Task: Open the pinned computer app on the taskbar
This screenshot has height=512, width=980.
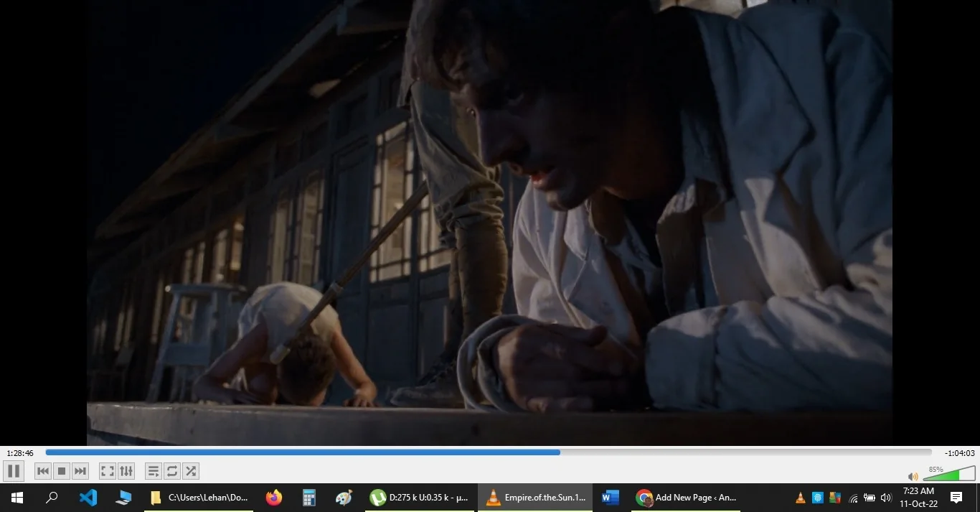Action: [123, 498]
